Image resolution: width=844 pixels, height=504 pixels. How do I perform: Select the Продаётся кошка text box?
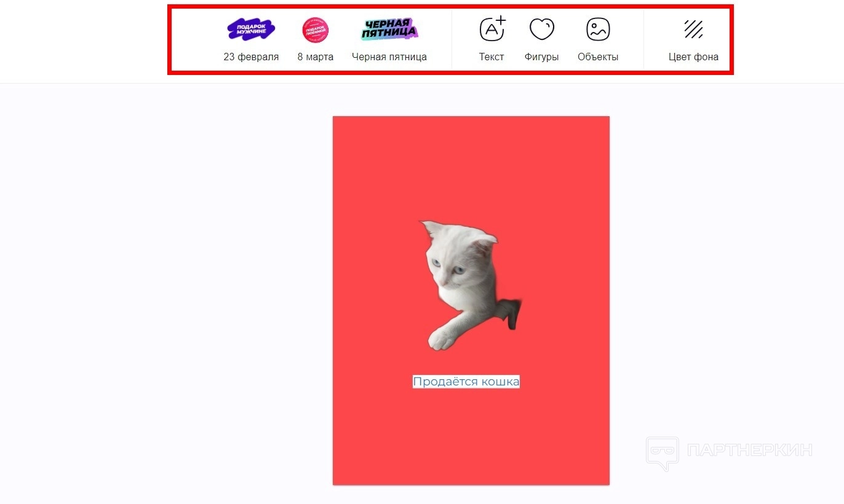(466, 382)
